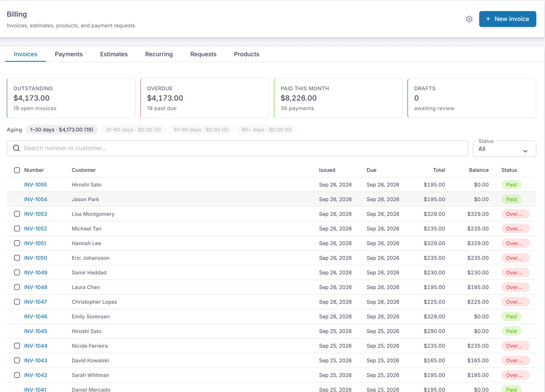Image resolution: width=545 pixels, height=392 pixels.
Task: Click the search magnifier icon
Action: coord(16,148)
